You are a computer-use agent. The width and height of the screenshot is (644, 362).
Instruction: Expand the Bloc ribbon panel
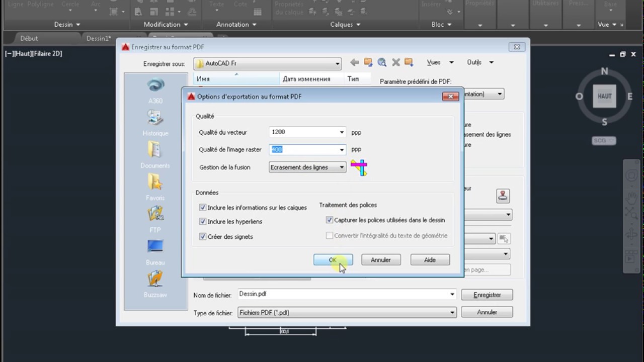tap(441, 24)
